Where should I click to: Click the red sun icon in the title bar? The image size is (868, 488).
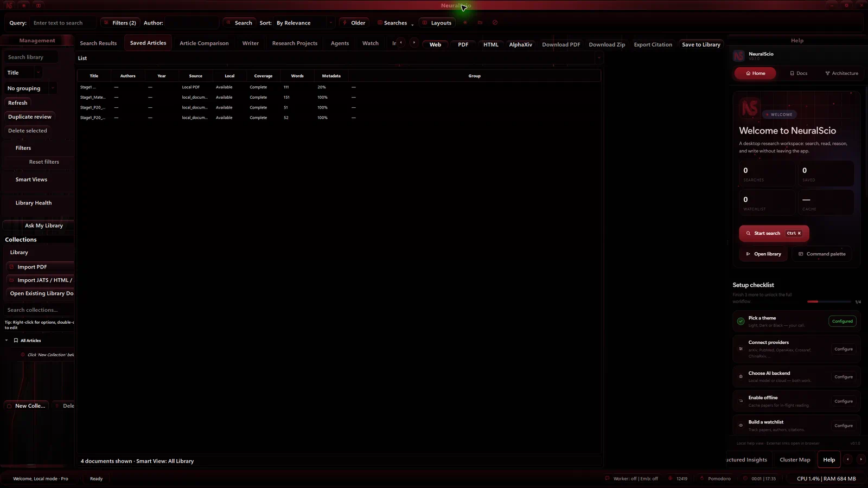tap(24, 5)
